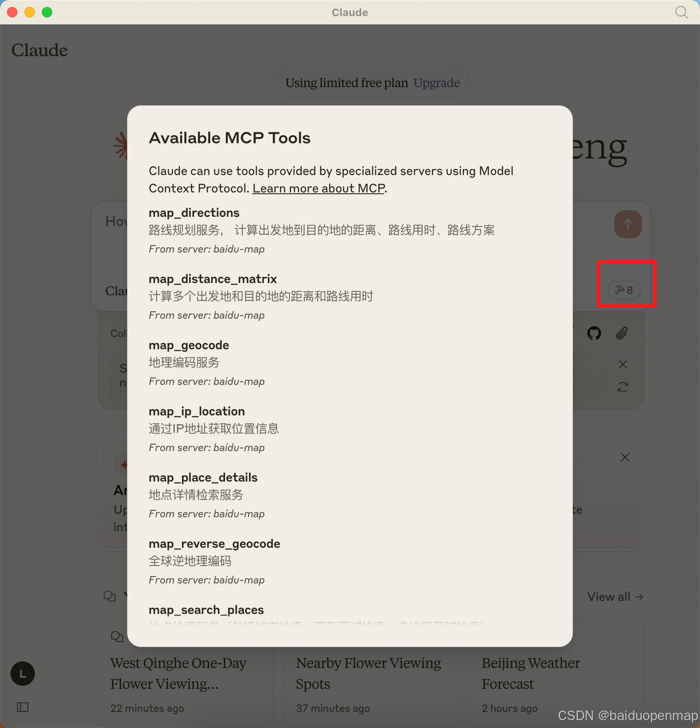Click the map_geocode tool name
The width and height of the screenshot is (700, 728).
pyautogui.click(x=189, y=345)
